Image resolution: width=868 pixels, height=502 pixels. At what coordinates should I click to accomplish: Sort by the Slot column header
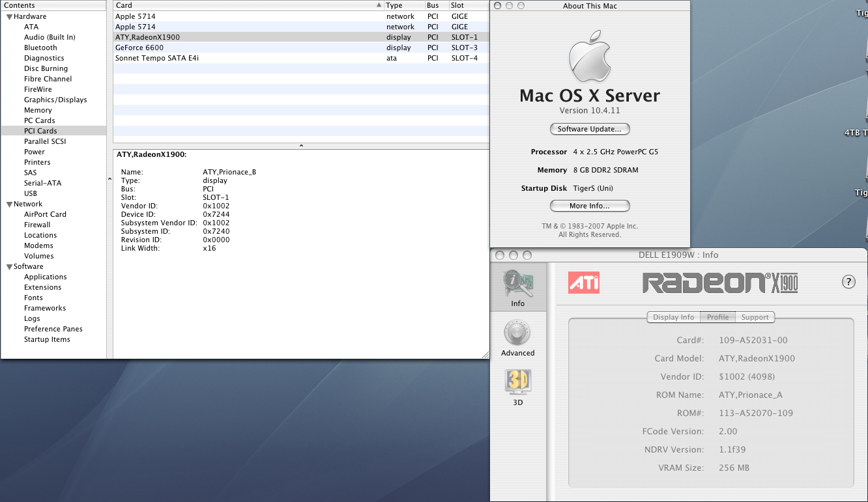click(x=469, y=5)
